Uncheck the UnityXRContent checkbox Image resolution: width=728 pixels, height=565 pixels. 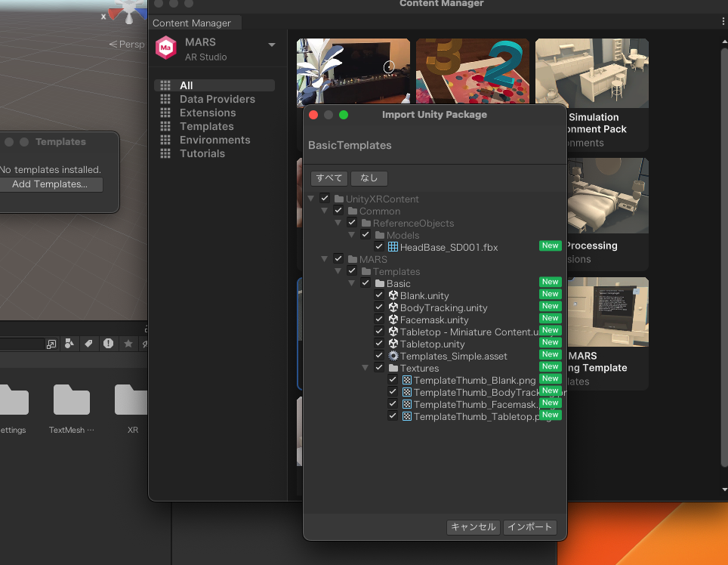click(325, 198)
